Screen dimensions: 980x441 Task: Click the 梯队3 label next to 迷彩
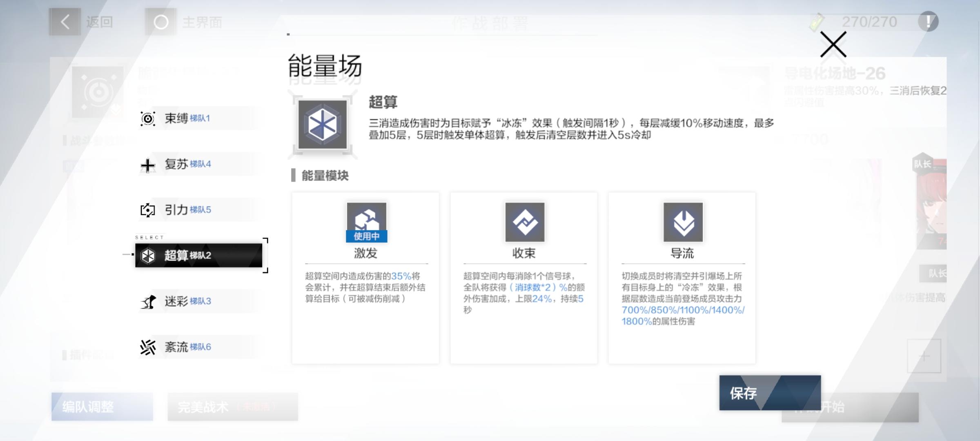[200, 301]
